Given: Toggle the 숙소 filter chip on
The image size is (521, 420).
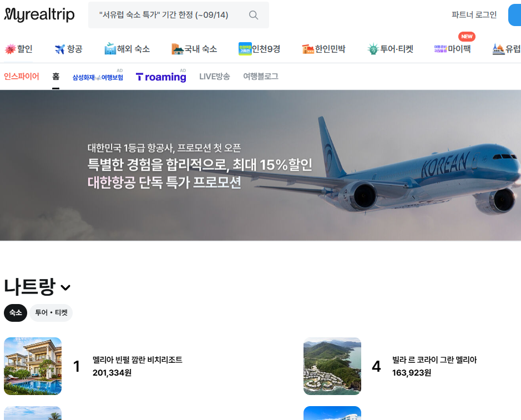Looking at the screenshot, I should pos(15,313).
